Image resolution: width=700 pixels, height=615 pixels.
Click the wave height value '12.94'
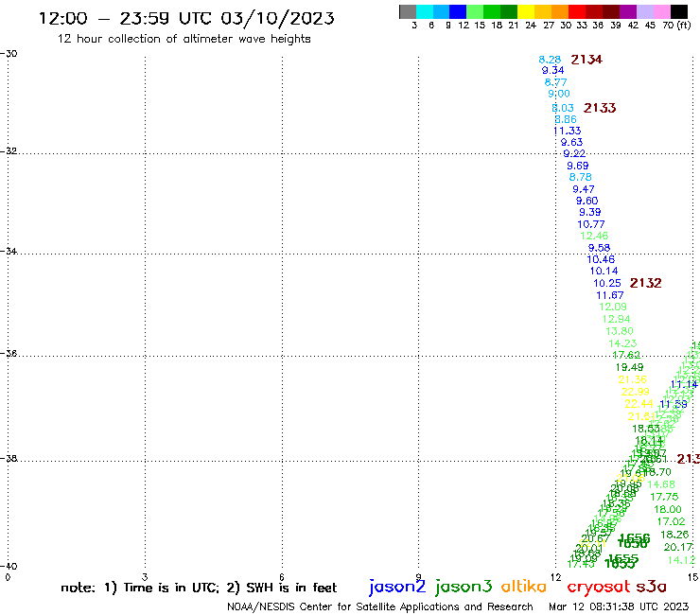[616, 320]
